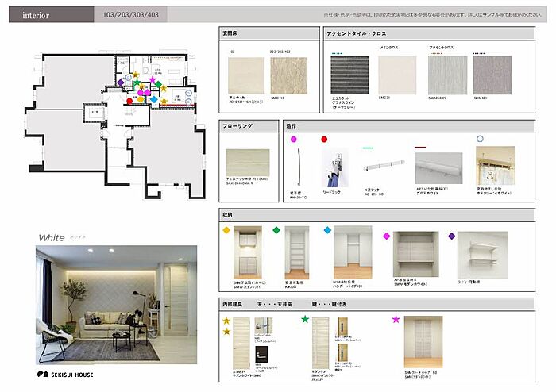
Task: Pick the white main cross wallpaper swatch
Action: [x=397, y=75]
